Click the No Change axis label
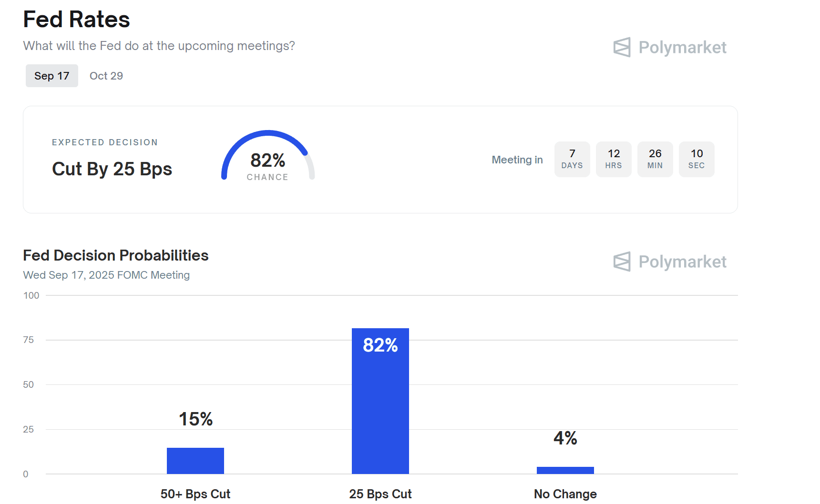The width and height of the screenshot is (820, 504). click(x=565, y=494)
